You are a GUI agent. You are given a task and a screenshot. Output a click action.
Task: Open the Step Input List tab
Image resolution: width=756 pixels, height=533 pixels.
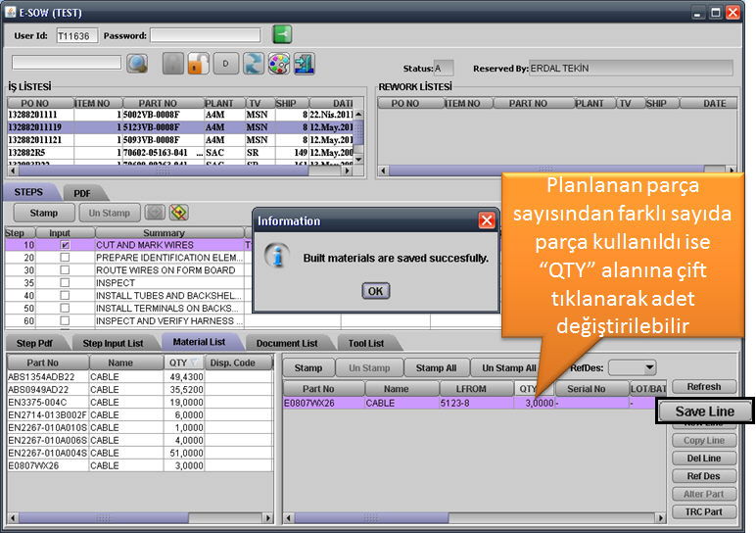pyautogui.click(x=113, y=344)
